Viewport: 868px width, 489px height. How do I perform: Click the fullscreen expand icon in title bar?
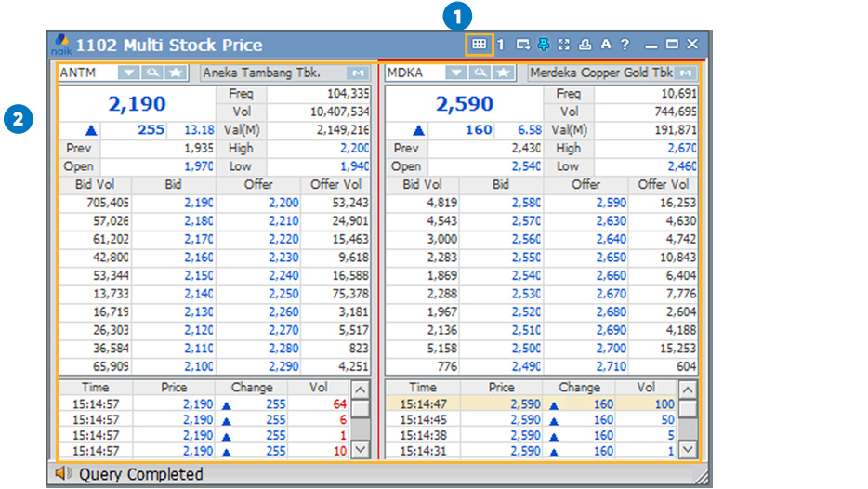pos(564,45)
